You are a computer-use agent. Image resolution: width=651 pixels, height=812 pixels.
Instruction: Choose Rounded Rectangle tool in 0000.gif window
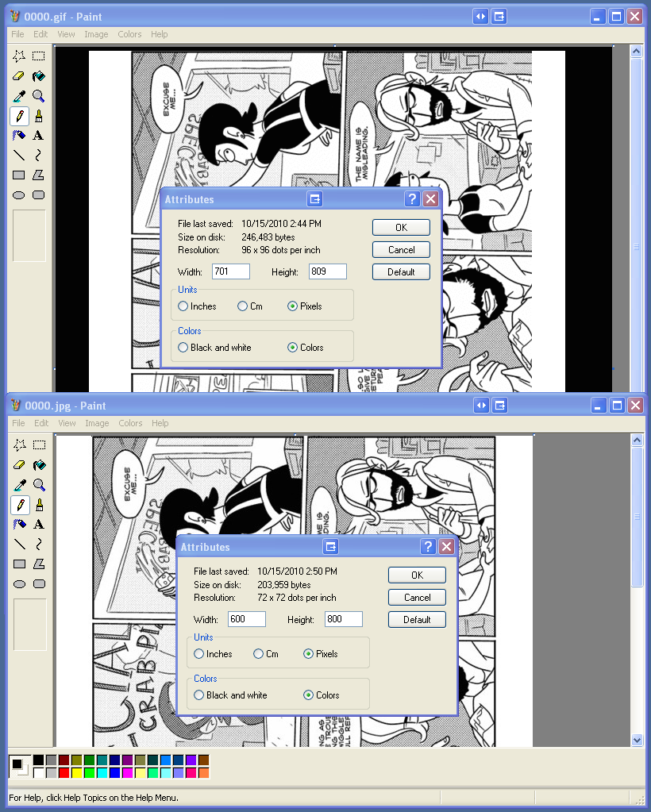38,195
